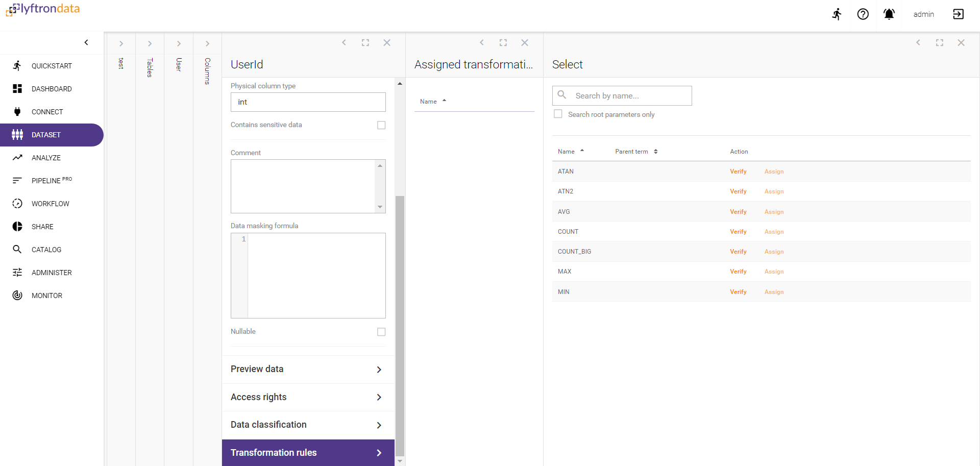Open the notifications bell icon
The height and width of the screenshot is (466, 980).
(x=889, y=14)
